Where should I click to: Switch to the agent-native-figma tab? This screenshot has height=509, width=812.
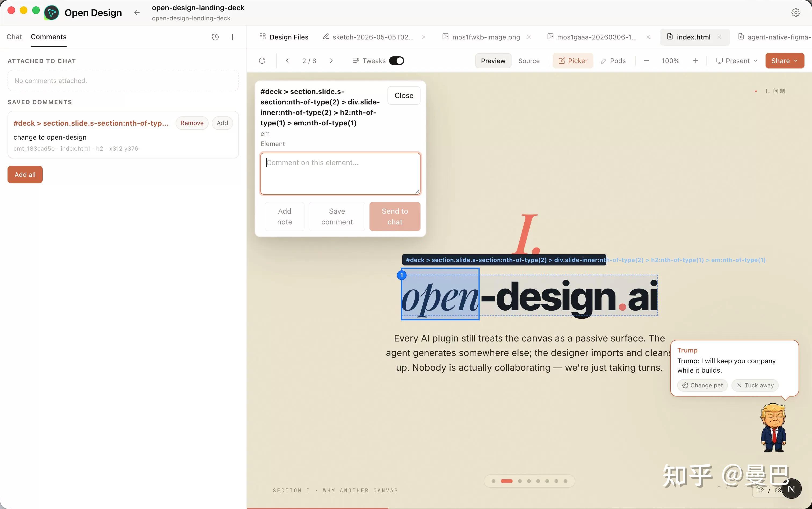(x=774, y=37)
